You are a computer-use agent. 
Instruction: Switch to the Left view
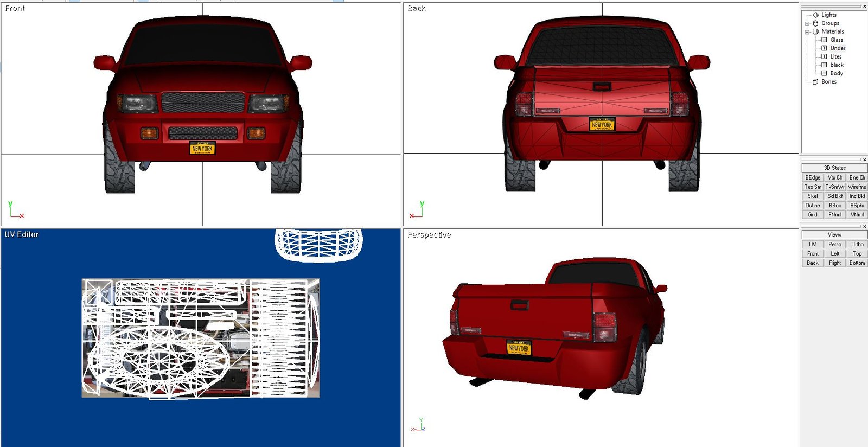[x=835, y=254]
